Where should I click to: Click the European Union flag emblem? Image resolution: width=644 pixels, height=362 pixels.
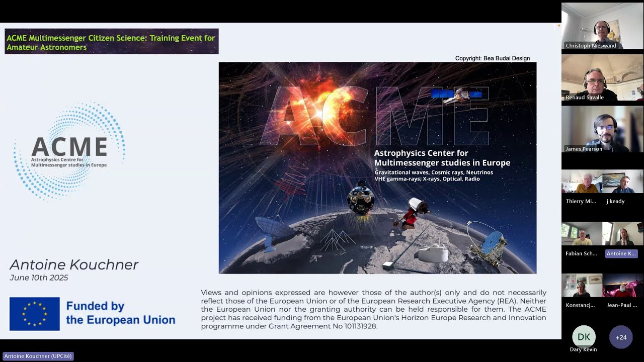tap(35, 314)
